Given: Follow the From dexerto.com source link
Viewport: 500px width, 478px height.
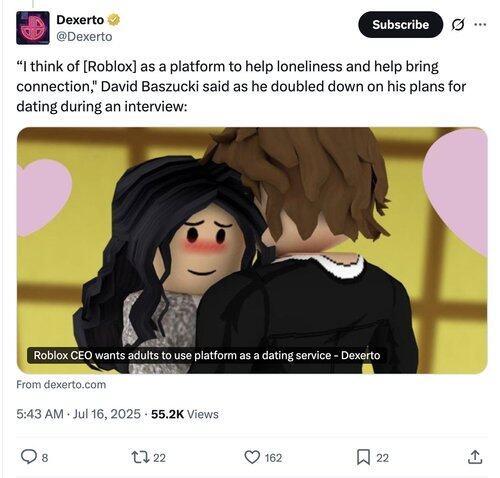Looking at the screenshot, I should [x=61, y=384].
